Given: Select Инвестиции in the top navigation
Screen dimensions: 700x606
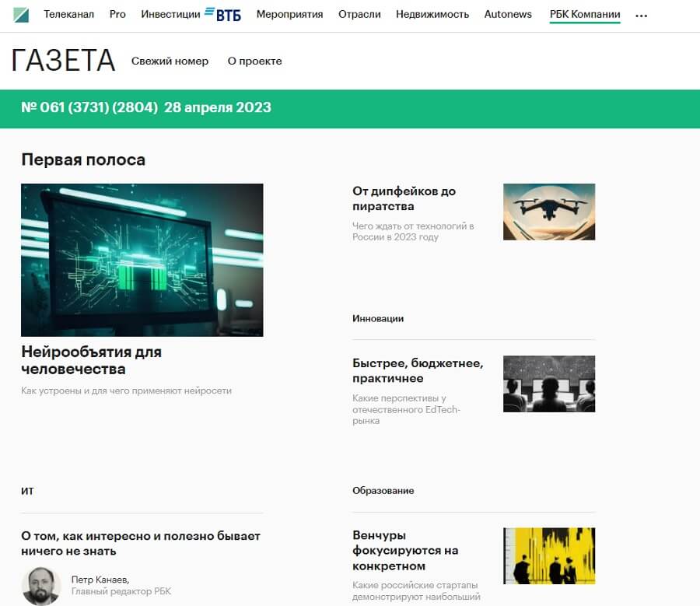Looking at the screenshot, I should coord(169,13).
